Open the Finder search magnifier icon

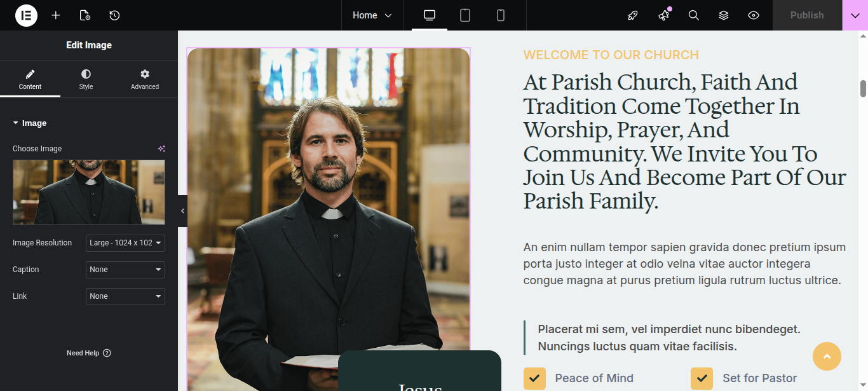[x=694, y=15]
